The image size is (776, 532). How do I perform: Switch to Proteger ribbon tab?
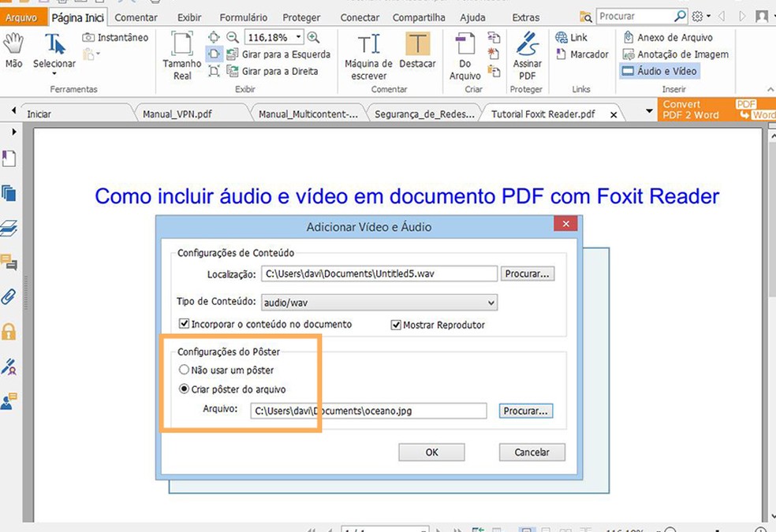[301, 18]
